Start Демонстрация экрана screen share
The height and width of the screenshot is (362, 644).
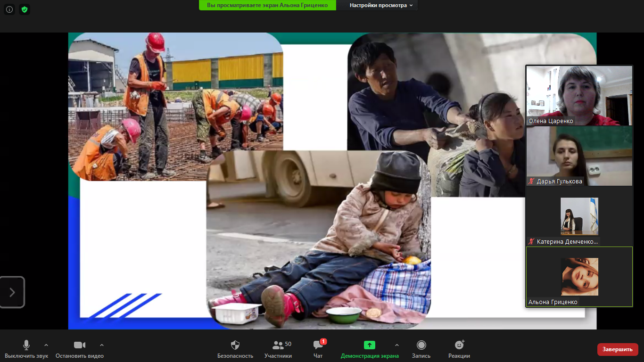[x=370, y=349]
